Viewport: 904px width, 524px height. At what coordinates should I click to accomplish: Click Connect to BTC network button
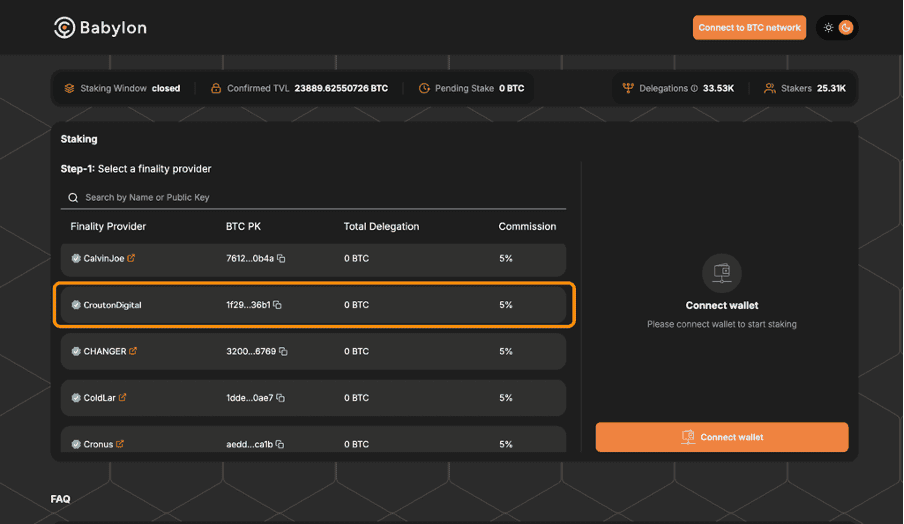click(749, 28)
